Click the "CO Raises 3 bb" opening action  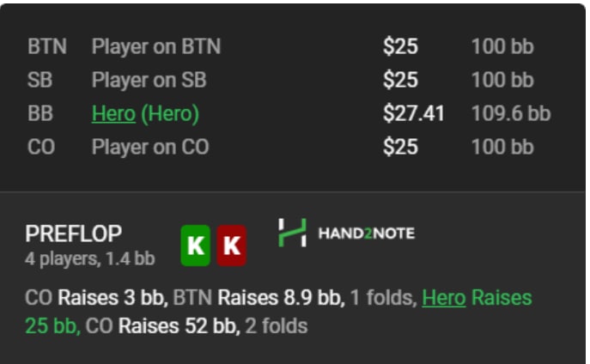click(94, 298)
